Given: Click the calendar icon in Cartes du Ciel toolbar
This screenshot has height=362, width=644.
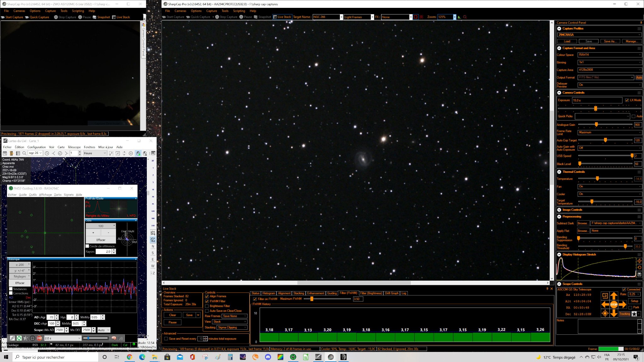Looking at the screenshot, I should tap(5, 153).
